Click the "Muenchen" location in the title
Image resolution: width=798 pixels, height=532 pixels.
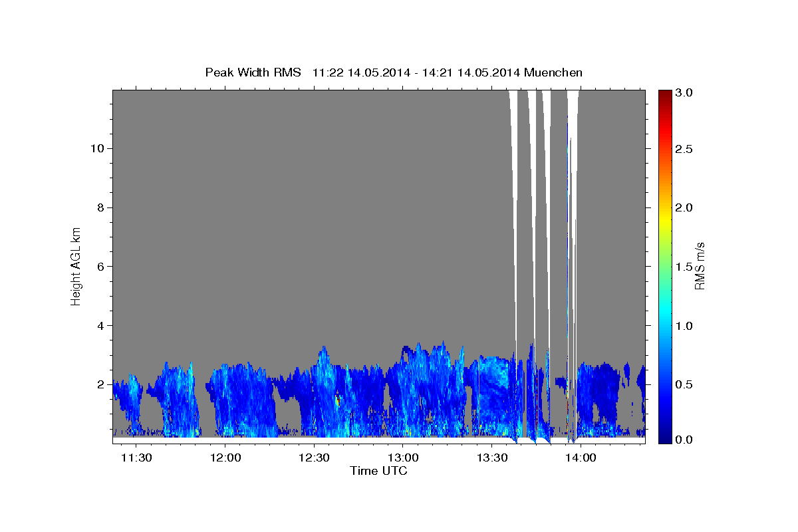click(553, 72)
